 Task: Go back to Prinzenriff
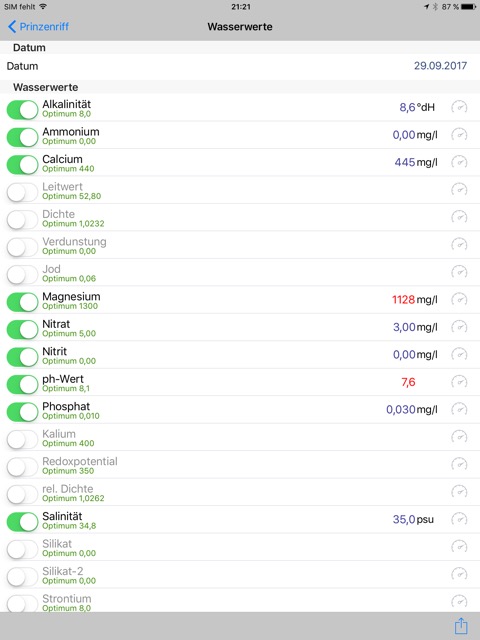pyautogui.click(x=38, y=27)
